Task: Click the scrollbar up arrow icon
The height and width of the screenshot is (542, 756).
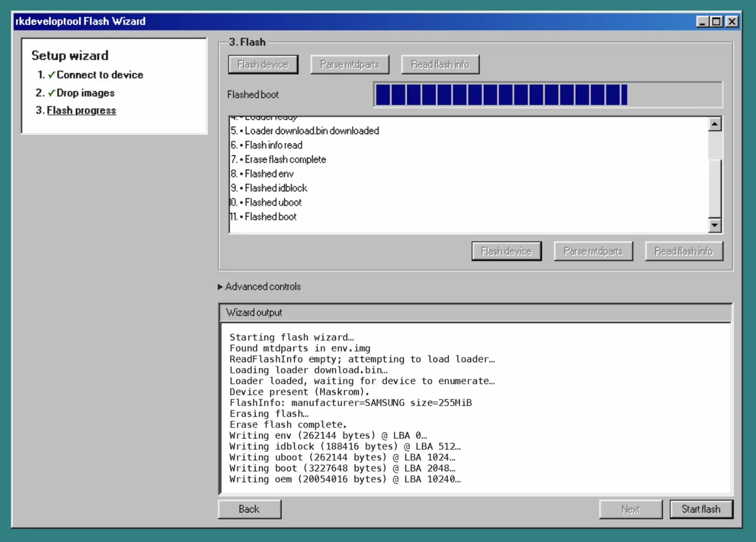Action: pyautogui.click(x=714, y=123)
